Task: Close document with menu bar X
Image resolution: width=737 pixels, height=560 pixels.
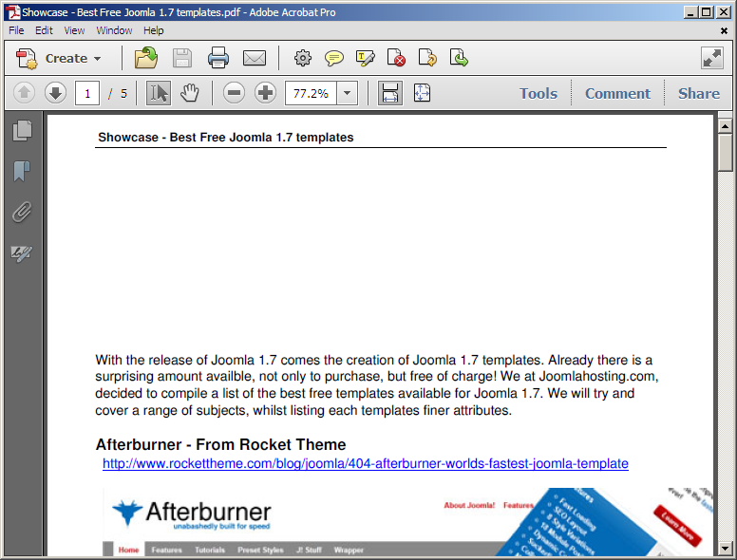Action: click(724, 31)
